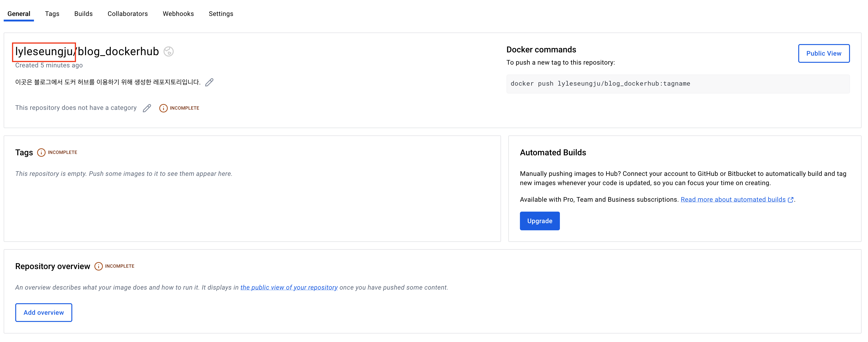Image resolution: width=868 pixels, height=342 pixels.
Task: Click Repository overview INCOMPLETE info icon
Action: pyautogui.click(x=98, y=266)
